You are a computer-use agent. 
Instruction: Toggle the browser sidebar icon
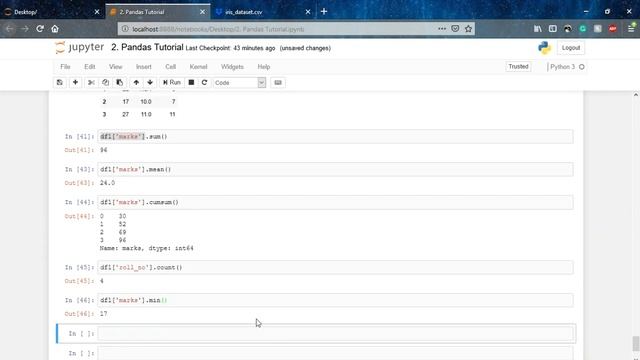(x=553, y=29)
